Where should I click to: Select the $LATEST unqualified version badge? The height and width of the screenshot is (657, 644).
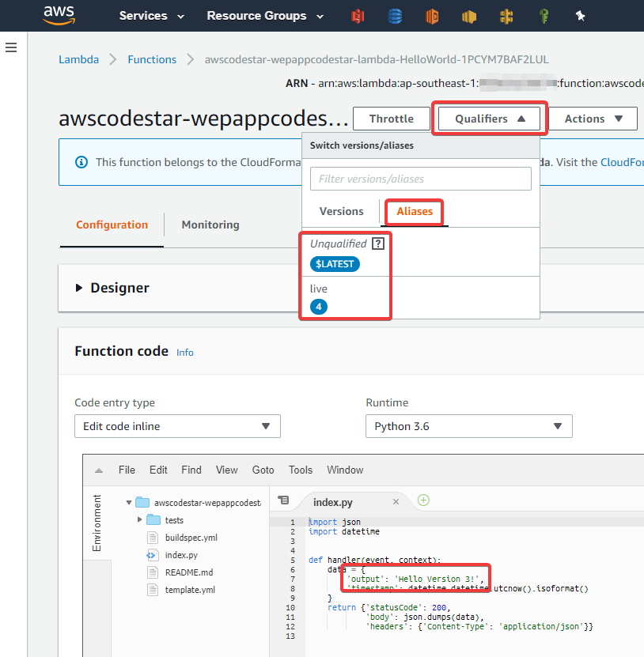click(335, 264)
